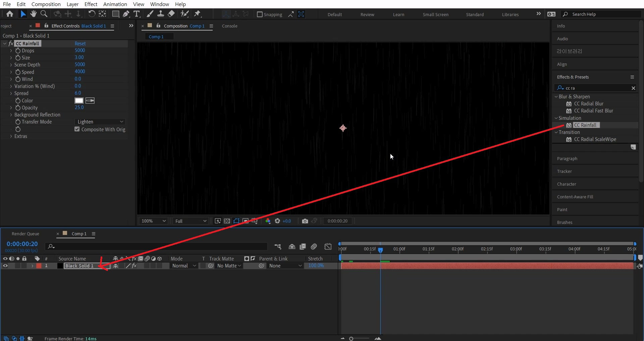Image resolution: width=644 pixels, height=341 pixels.
Task: Toggle the Size stopwatch
Action: point(18,58)
